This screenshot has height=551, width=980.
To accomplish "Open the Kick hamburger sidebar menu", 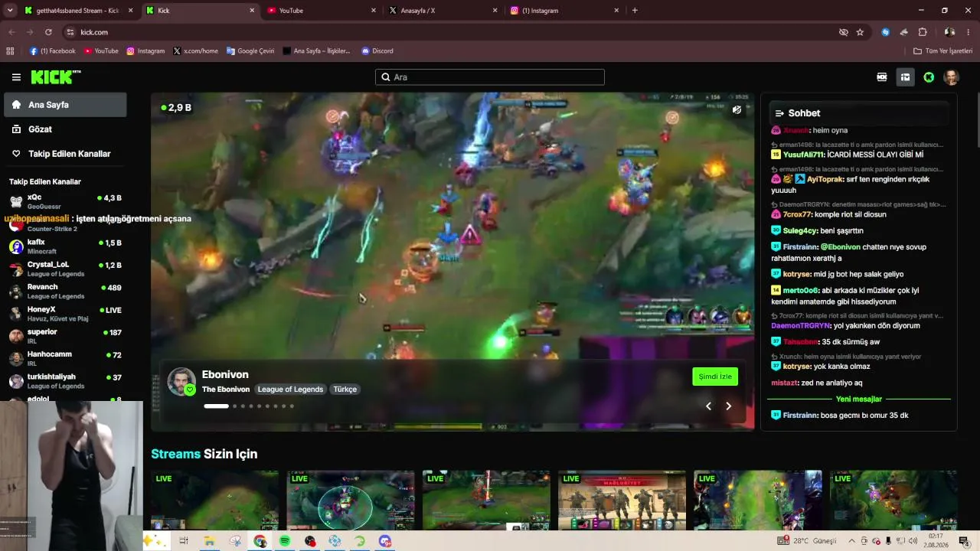I will [x=16, y=77].
